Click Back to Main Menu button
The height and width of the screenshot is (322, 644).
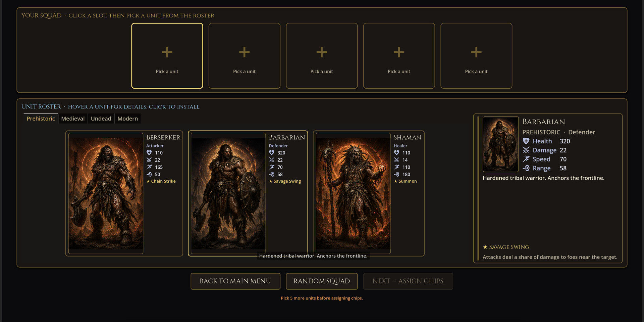(235, 281)
